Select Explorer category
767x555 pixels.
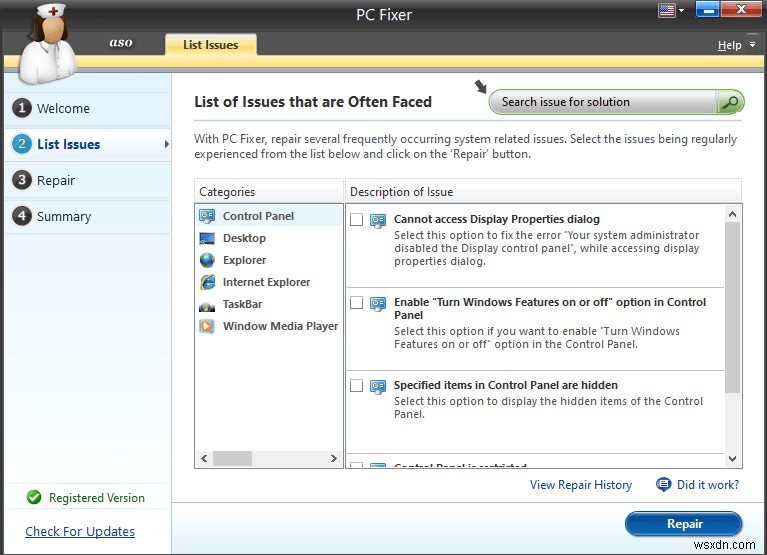(x=269, y=260)
